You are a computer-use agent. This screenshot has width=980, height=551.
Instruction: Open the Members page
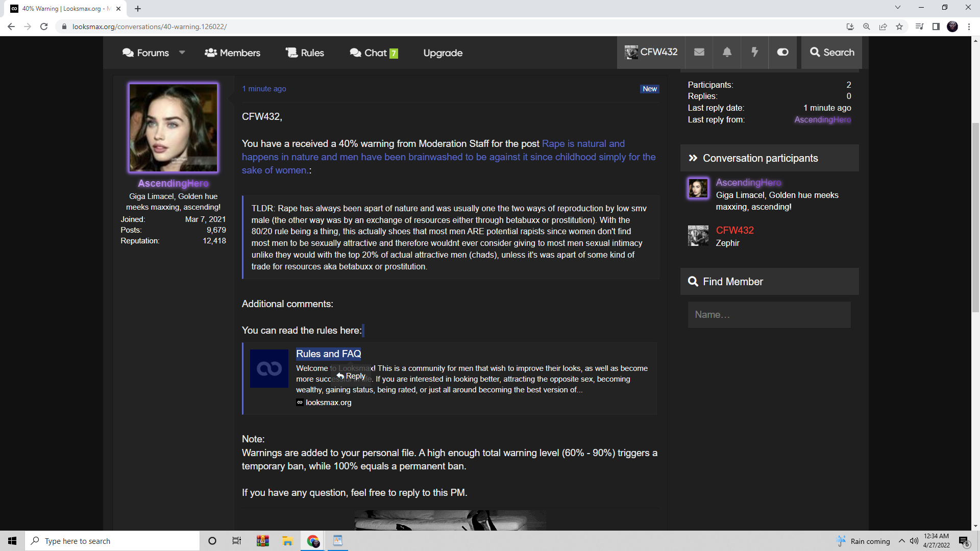(x=232, y=53)
